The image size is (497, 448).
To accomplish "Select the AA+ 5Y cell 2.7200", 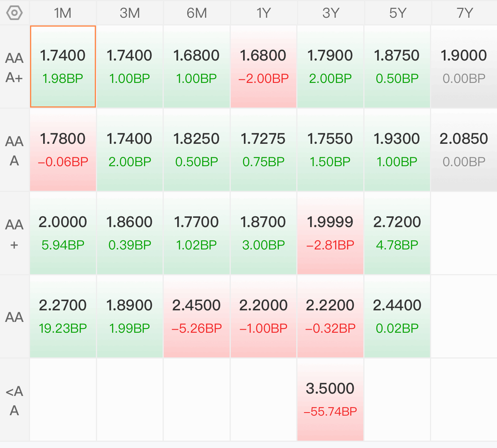I will click(x=397, y=233).
